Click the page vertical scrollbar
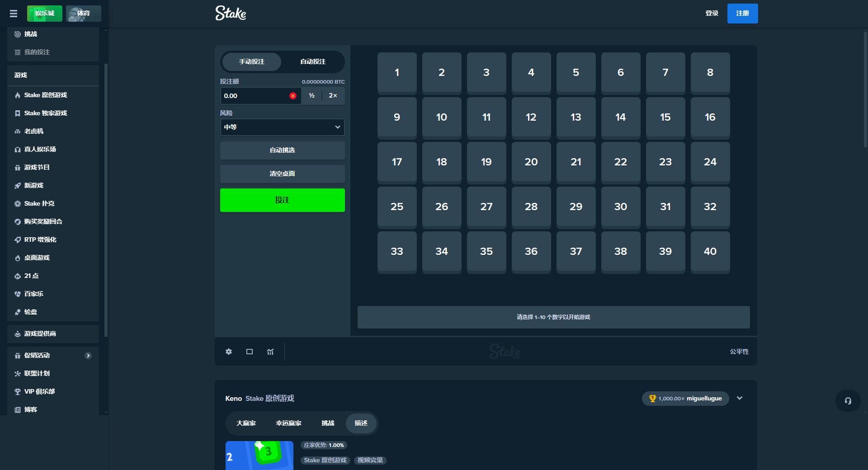Screen dimensions: 868x470 [x=865, y=89]
